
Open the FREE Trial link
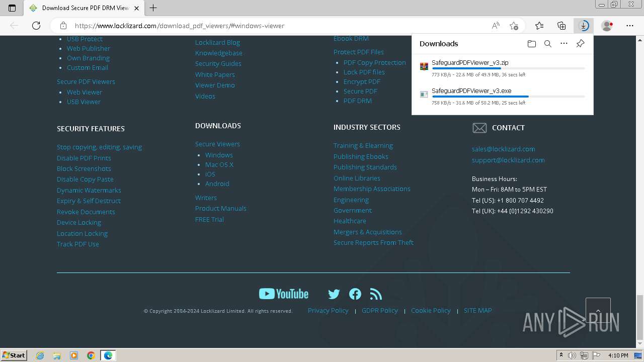click(209, 219)
